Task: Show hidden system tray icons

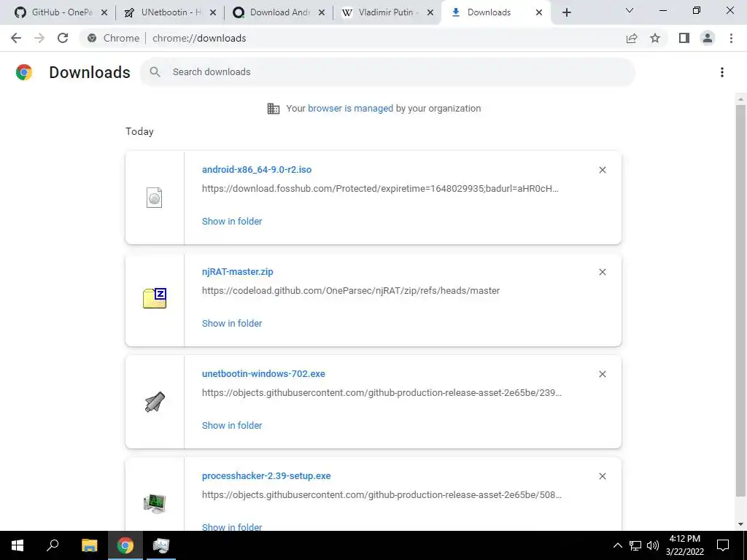Action: click(617, 545)
